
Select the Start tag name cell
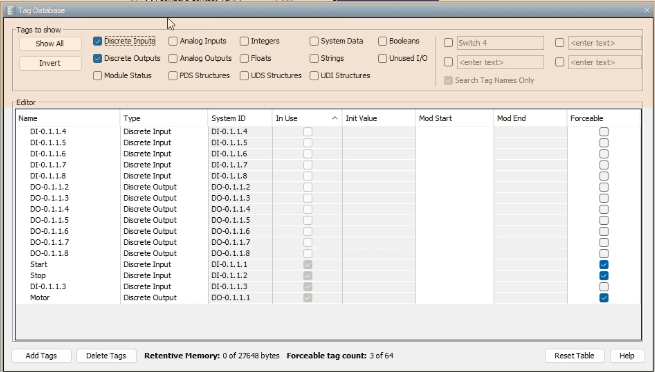68,264
